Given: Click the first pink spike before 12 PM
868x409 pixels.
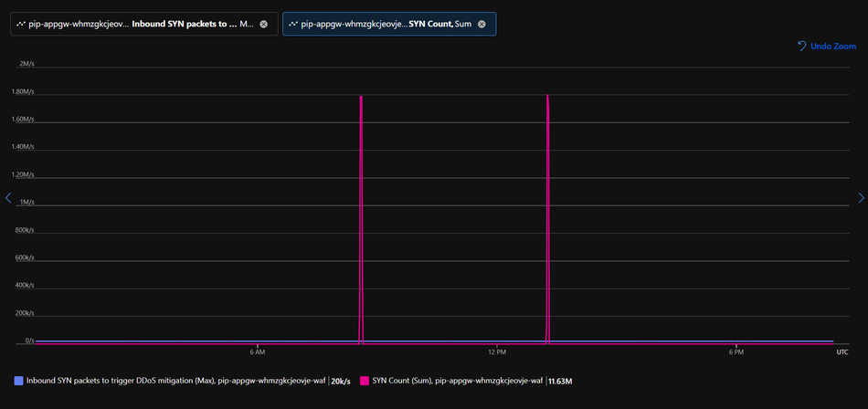Looking at the screenshot, I should (361, 221).
